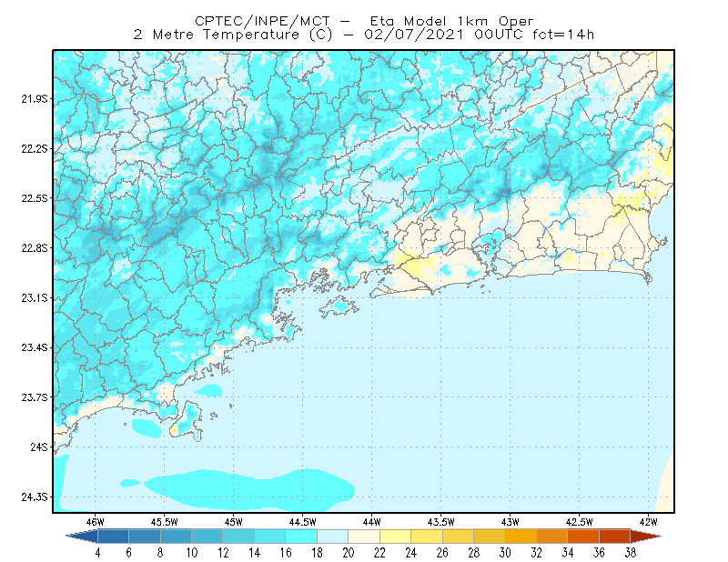Select the 4-6 degree blue color swatch

click(x=113, y=537)
